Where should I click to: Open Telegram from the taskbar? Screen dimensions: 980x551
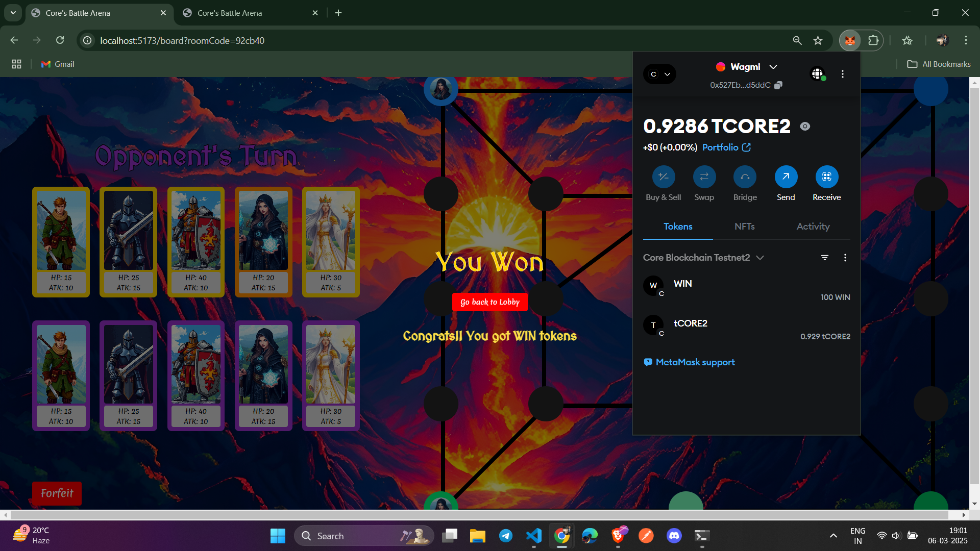coord(506,536)
